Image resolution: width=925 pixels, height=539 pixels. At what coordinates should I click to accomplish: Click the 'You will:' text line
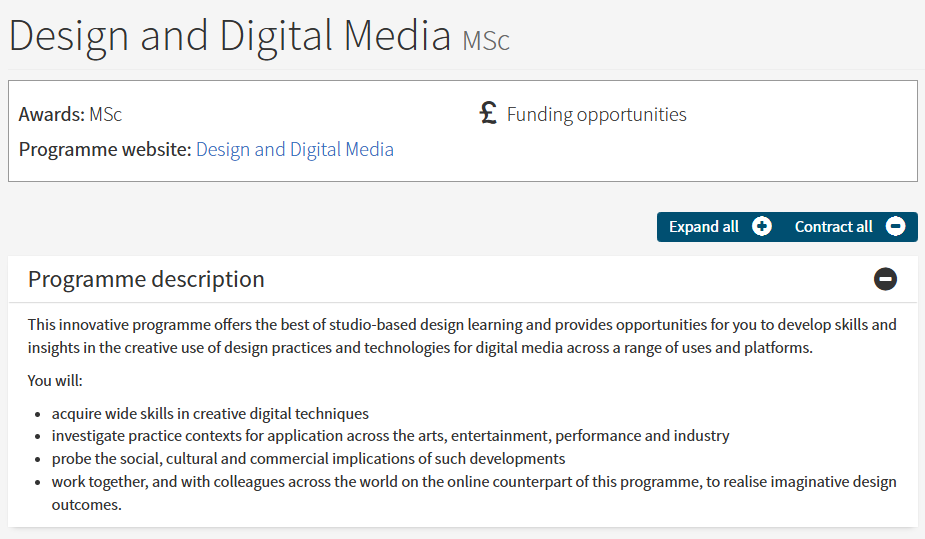click(x=55, y=381)
